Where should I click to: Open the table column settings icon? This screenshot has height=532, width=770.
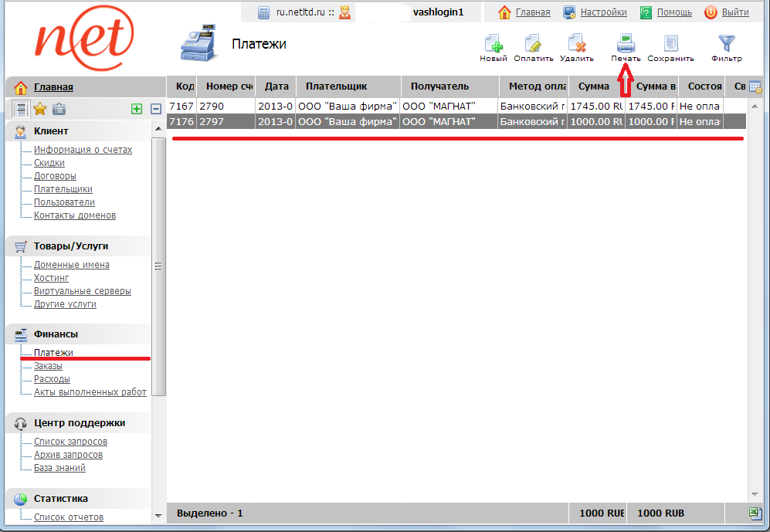point(755,86)
